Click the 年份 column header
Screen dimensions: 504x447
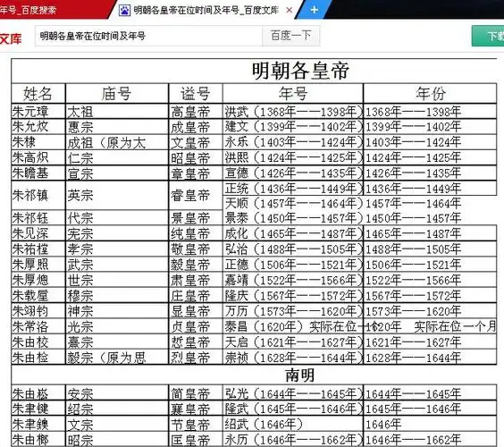[x=430, y=94]
